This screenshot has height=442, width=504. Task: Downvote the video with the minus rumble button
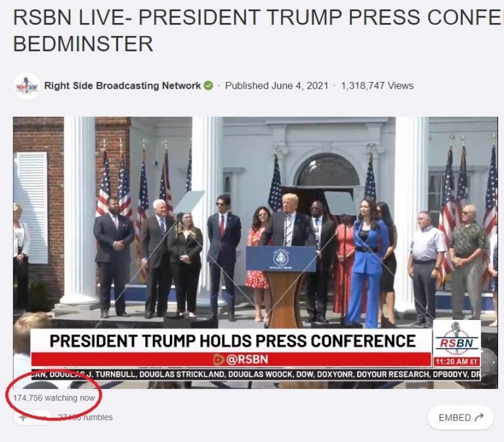[42, 417]
